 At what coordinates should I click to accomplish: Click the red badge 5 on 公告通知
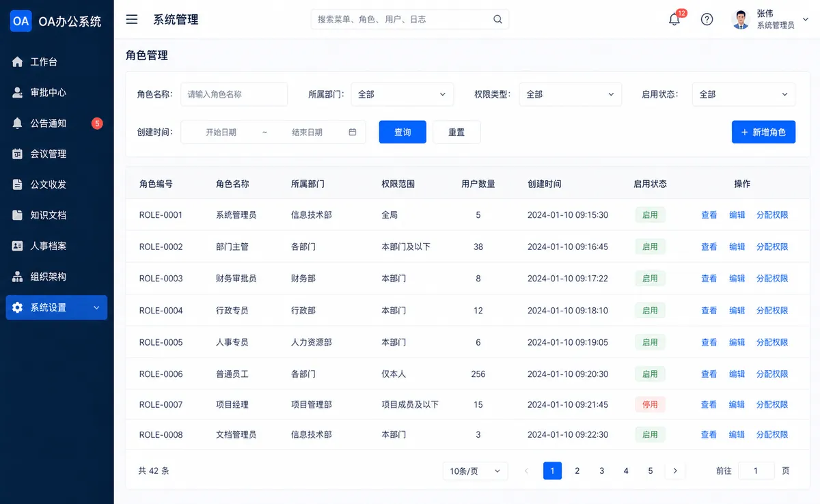97,124
